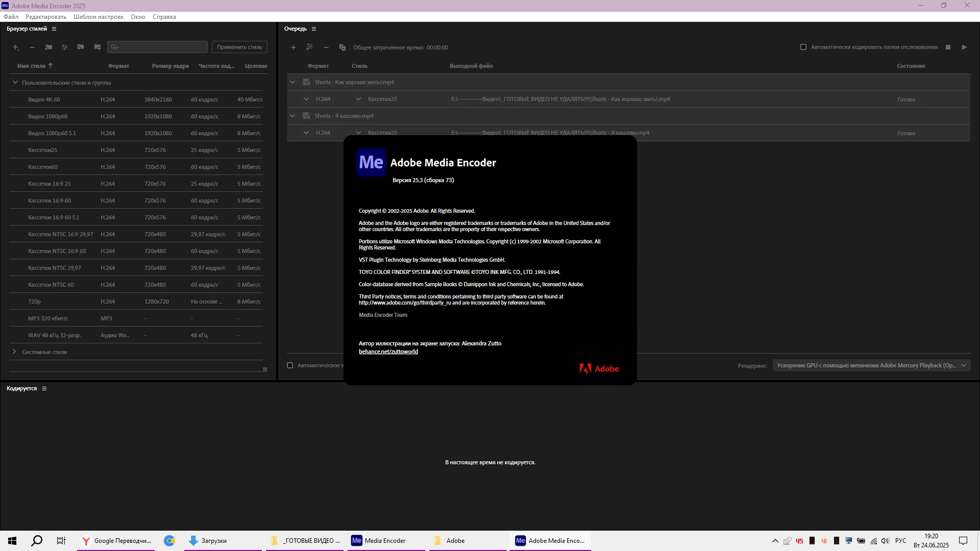Open format dropdown arrow beside first H.264
Image resolution: width=980 pixels, height=551 pixels.
pos(306,99)
